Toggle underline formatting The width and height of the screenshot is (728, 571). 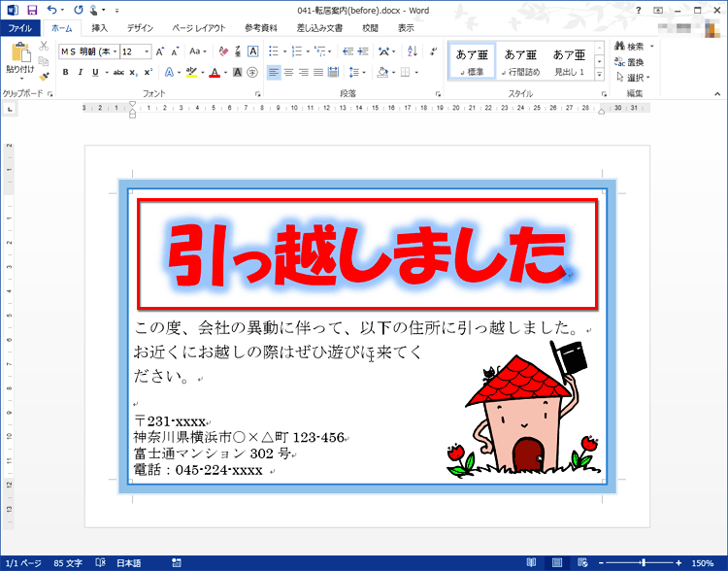95,73
